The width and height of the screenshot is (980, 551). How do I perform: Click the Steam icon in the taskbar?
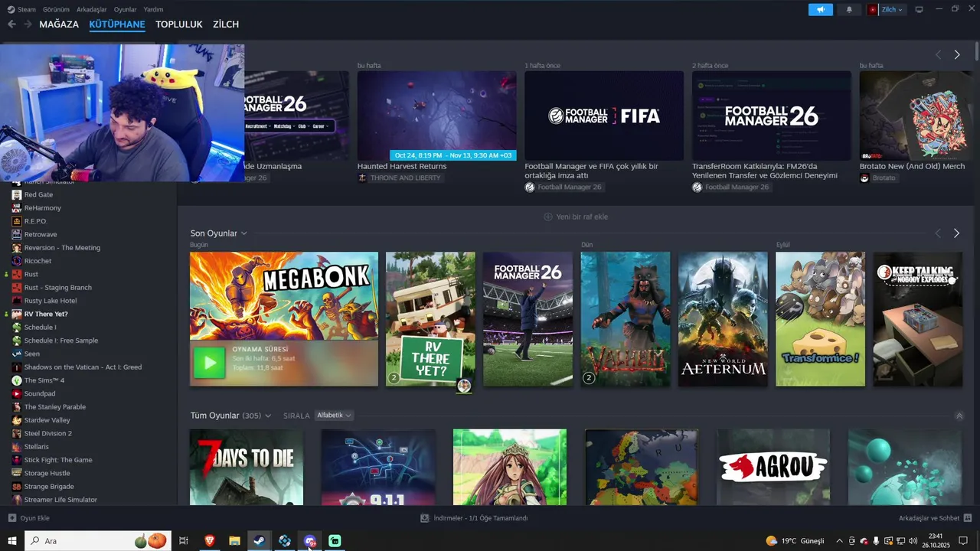[x=259, y=541]
